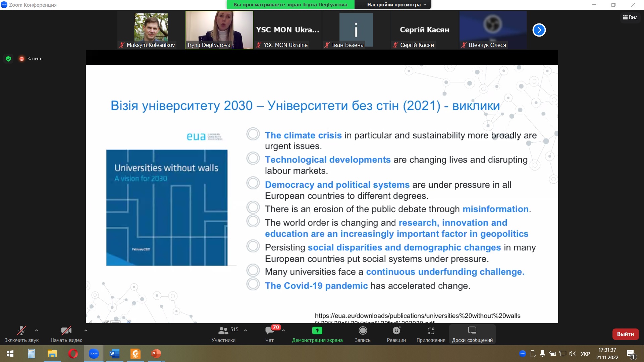Show next participants with blue arrow
Viewport: 644px width, 362px height.
[539, 30]
